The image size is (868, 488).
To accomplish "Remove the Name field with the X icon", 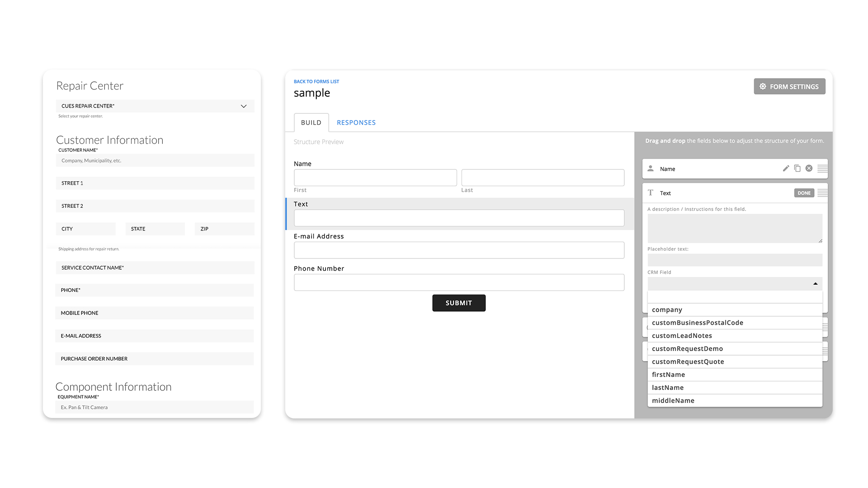I will [809, 169].
